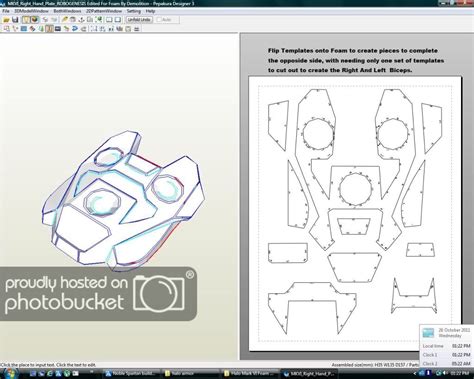Click the Windows Start orb

coord(9,373)
